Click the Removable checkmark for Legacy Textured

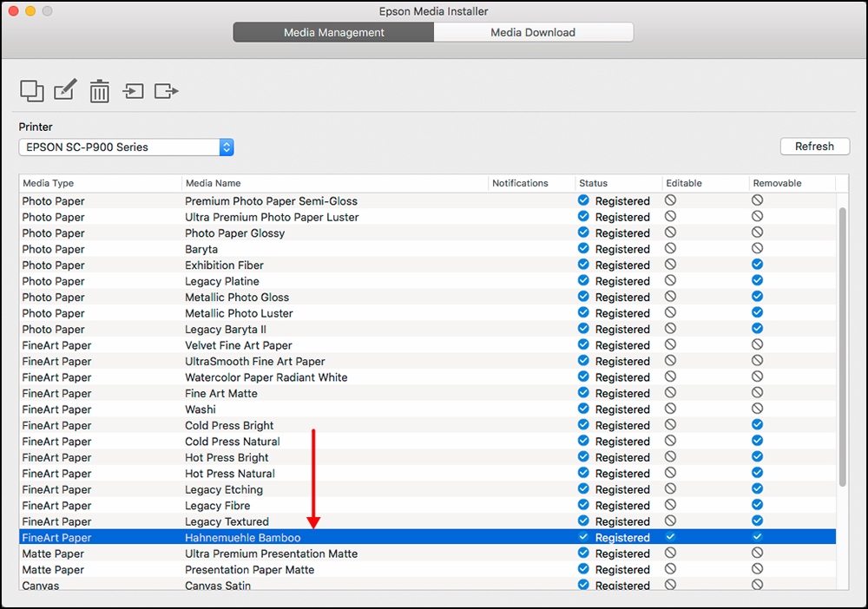pos(757,521)
